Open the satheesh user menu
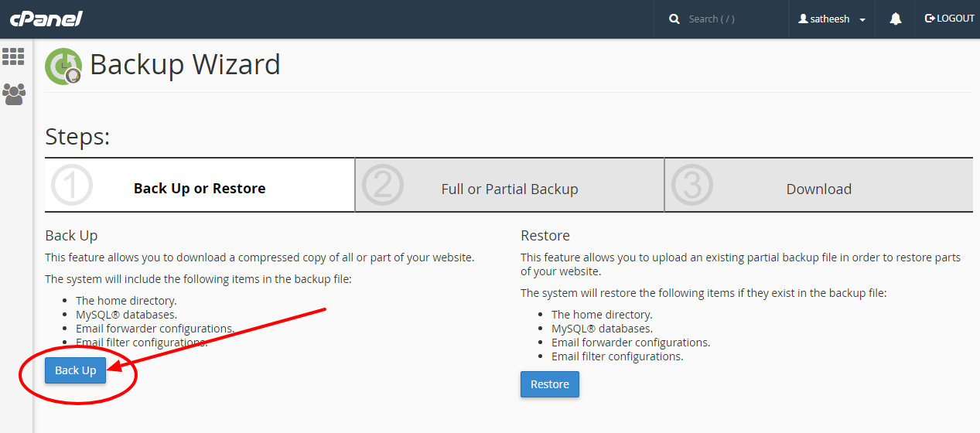The image size is (980, 433). coord(832,19)
